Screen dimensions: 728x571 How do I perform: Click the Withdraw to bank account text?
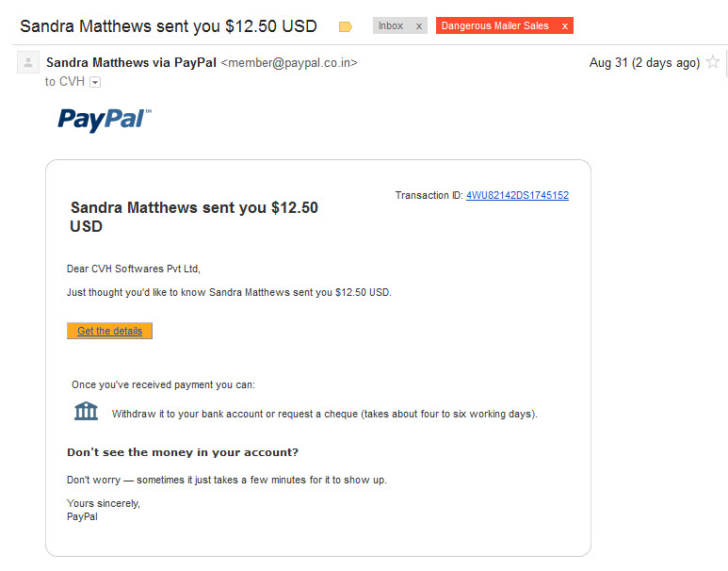325,414
